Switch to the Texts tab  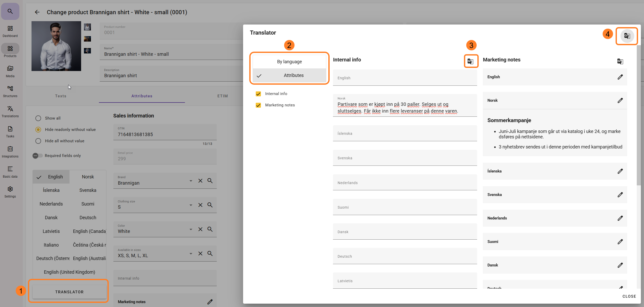[x=61, y=96]
